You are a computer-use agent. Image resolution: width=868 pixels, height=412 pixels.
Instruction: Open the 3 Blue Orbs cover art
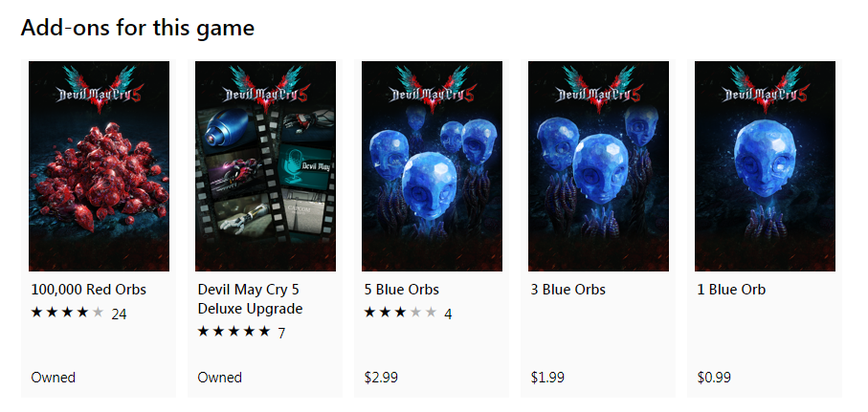598,166
